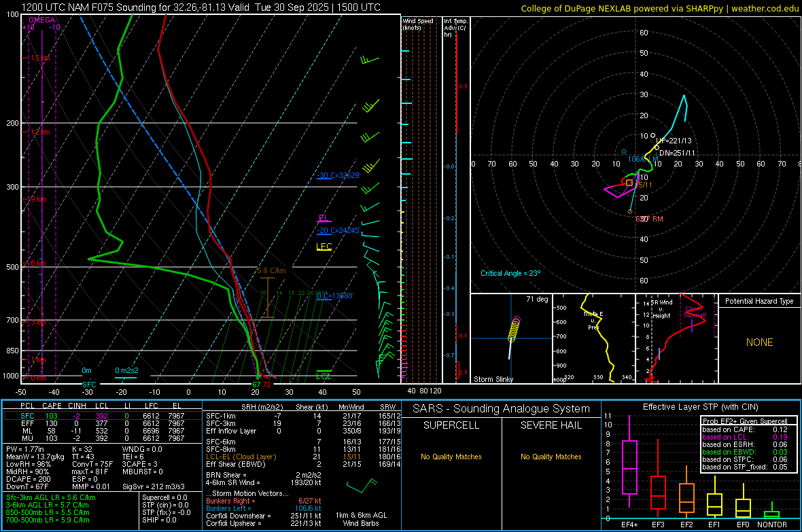Click the K = 32 index value
The image size is (802, 532).
[x=82, y=449]
